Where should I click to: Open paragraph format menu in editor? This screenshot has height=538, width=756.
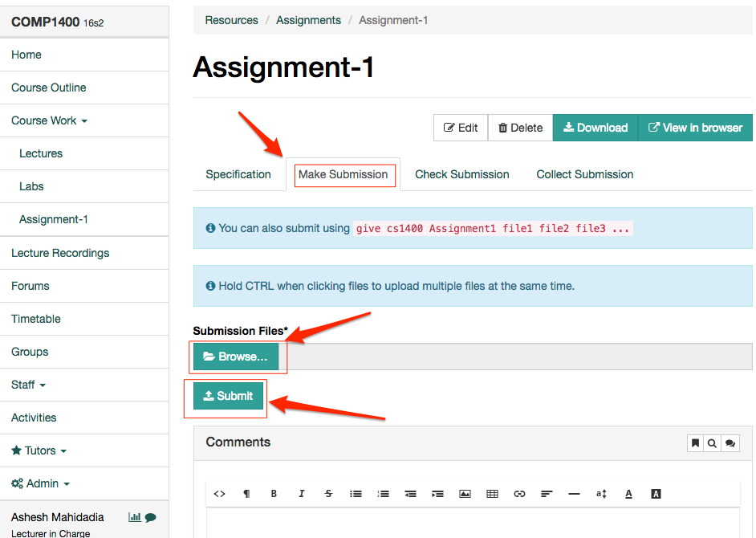(x=247, y=494)
